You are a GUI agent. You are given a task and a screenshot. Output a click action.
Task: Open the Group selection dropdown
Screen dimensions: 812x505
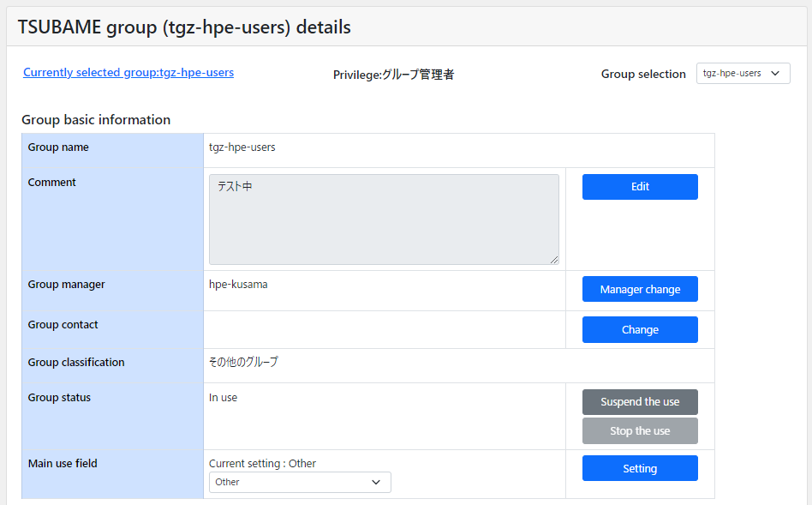click(743, 73)
